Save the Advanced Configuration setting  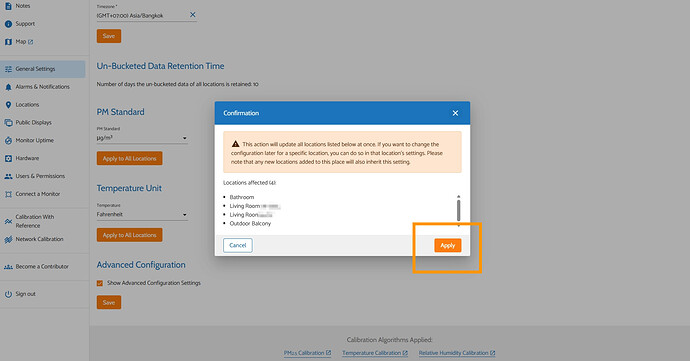109,302
